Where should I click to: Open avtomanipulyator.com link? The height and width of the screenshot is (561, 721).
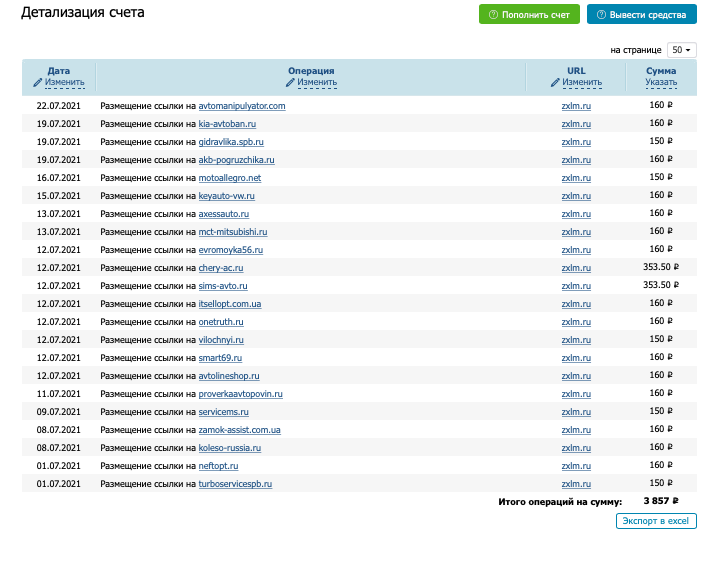click(242, 106)
